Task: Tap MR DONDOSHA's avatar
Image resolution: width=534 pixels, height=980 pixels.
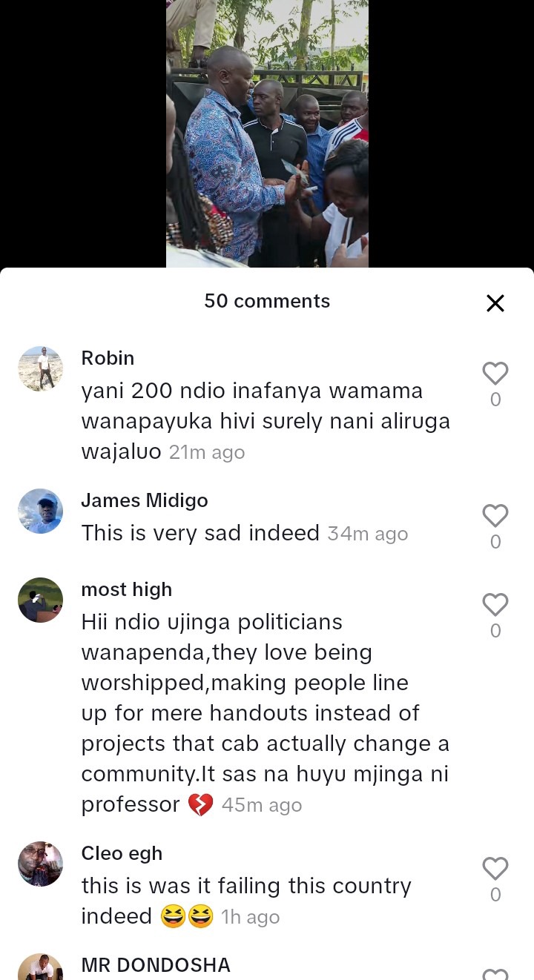Action: pyautogui.click(x=40, y=967)
